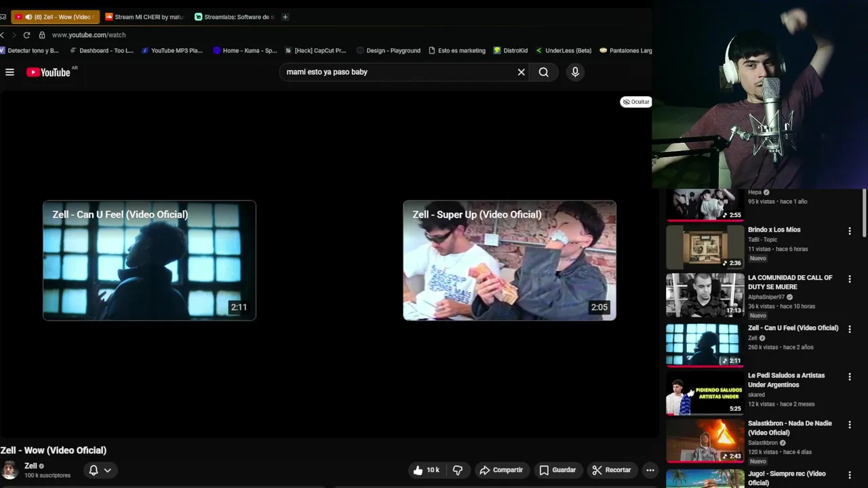Viewport: 868px width, 488px height.
Task: Mute the Zell - Wow tab audio
Action: (28, 17)
